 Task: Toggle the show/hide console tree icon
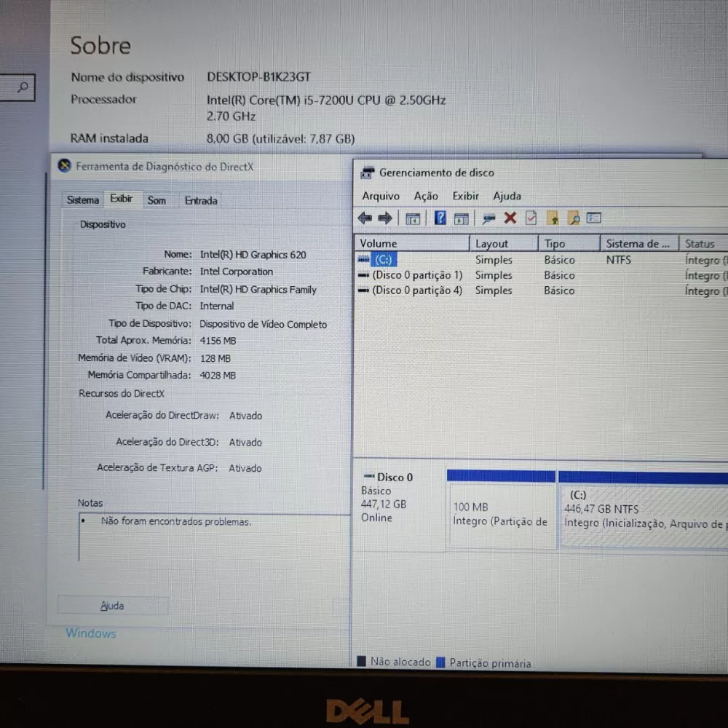coord(413,218)
